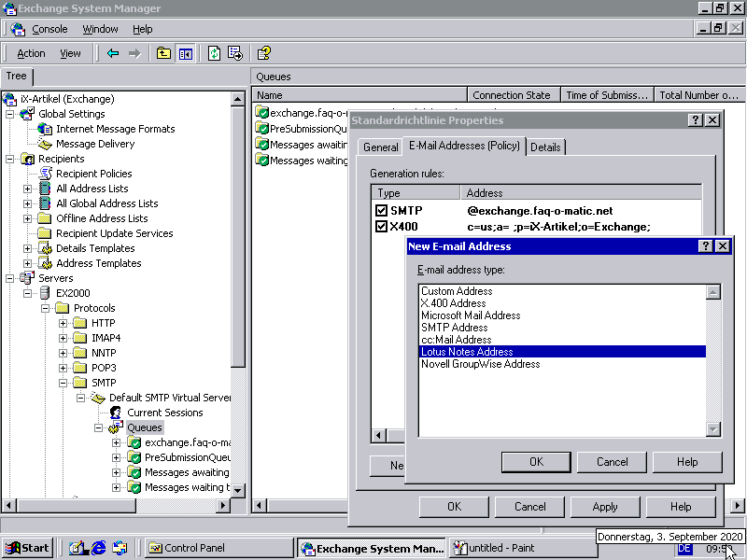Screen dimensions: 747x560
Task: Uncheck the SMTP generation rule checkbox
Action: point(382,211)
